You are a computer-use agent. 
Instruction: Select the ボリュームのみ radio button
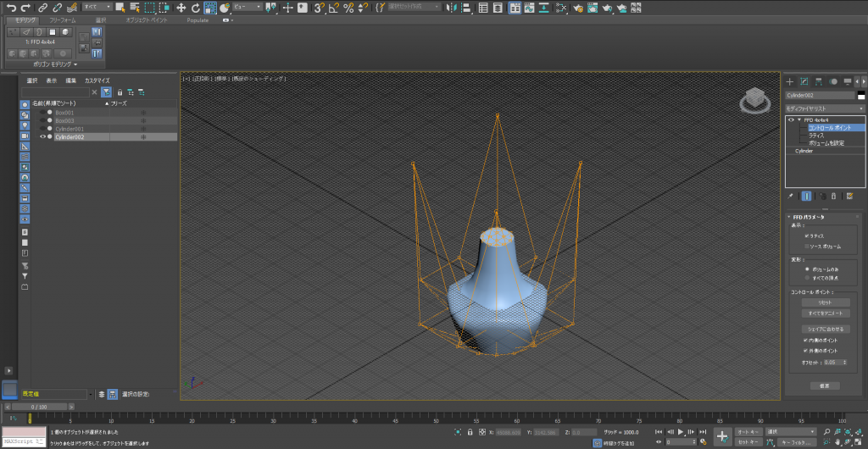click(807, 269)
